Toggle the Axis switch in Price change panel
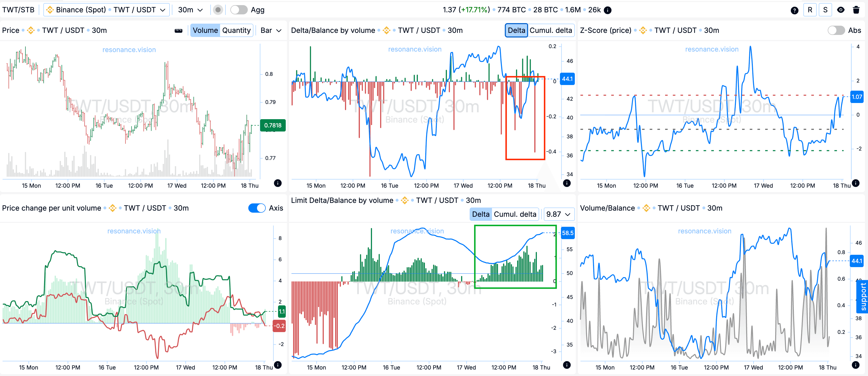The height and width of the screenshot is (376, 868). (257, 208)
